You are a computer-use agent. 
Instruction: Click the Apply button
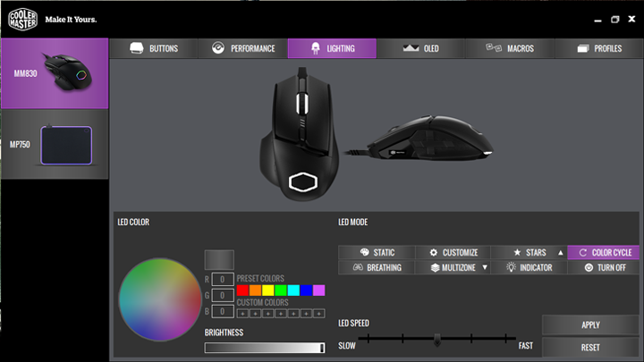[x=590, y=324]
